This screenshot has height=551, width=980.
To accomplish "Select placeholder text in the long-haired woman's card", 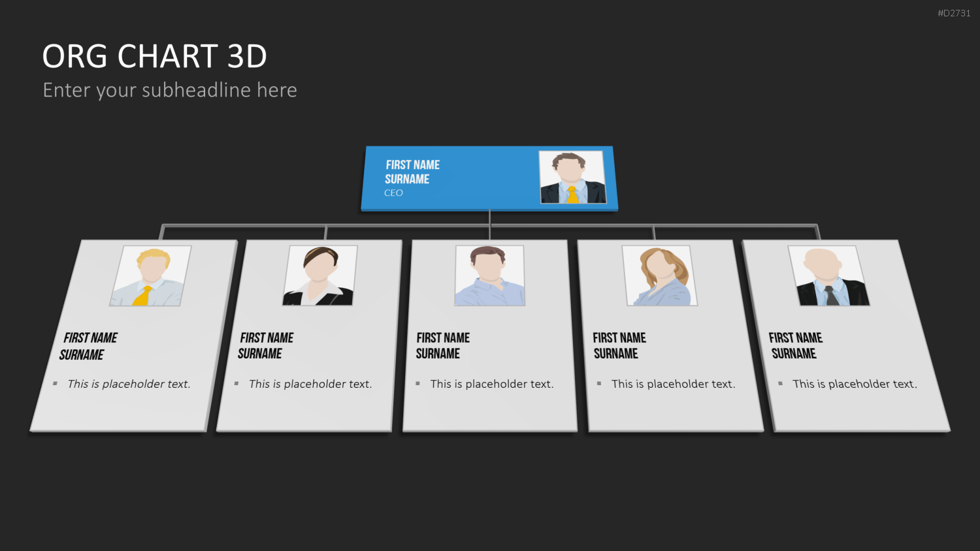I will 674,384.
